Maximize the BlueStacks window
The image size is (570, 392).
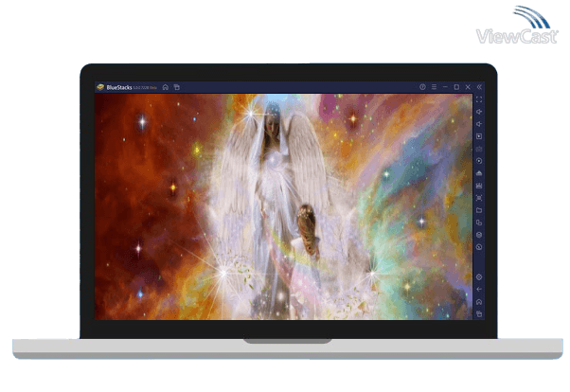(456, 87)
